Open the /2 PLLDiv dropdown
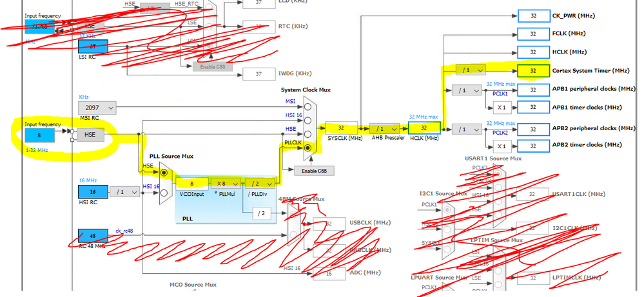Image resolution: width=644 pixels, height=297 pixels. tap(260, 183)
